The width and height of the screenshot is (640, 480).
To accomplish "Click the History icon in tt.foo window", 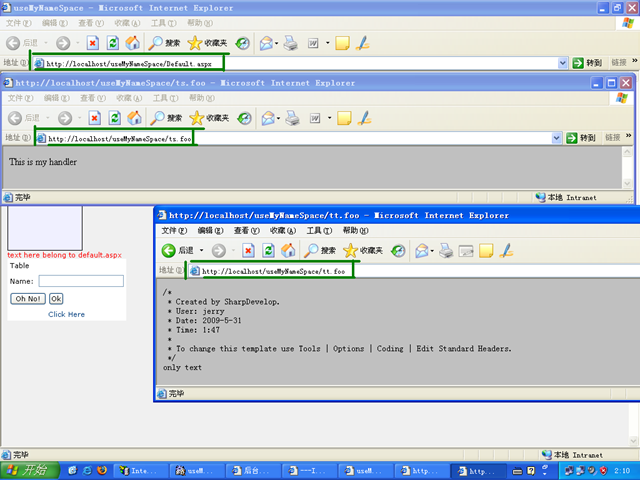I will coord(397,250).
